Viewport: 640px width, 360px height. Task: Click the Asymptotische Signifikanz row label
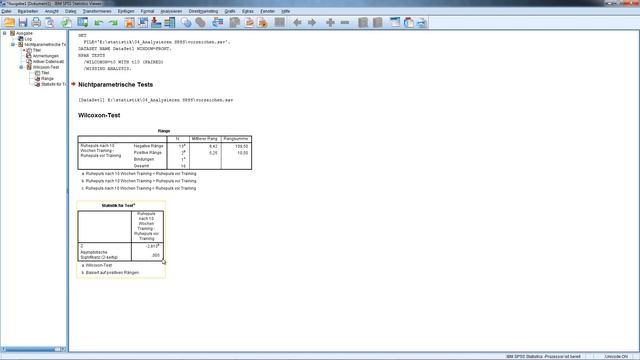pos(99,255)
